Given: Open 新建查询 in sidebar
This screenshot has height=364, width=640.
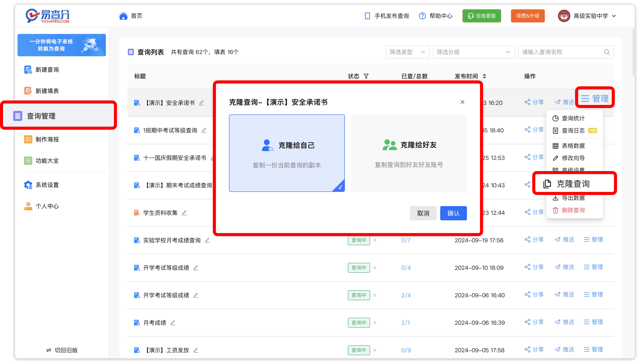Looking at the screenshot, I should 41,70.
